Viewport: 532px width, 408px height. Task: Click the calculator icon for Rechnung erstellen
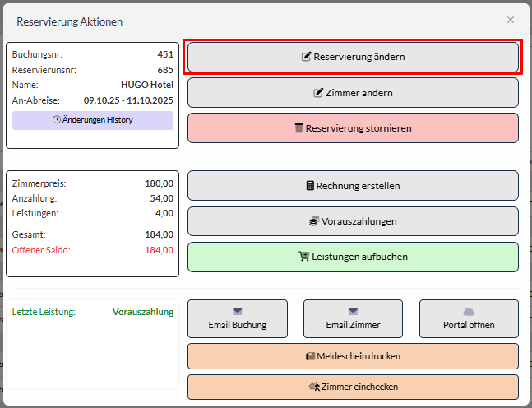[310, 186]
